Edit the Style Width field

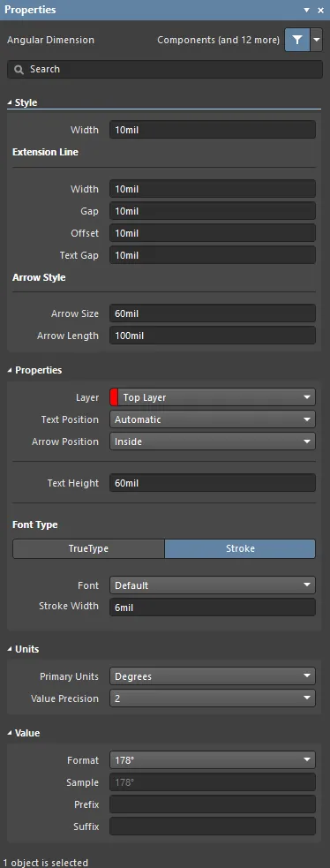coord(213,130)
